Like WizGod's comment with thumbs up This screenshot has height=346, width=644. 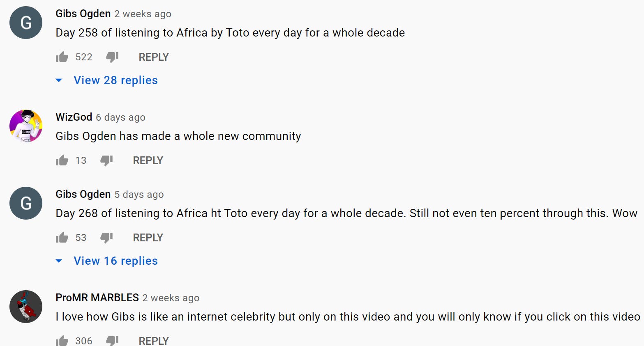[62, 160]
